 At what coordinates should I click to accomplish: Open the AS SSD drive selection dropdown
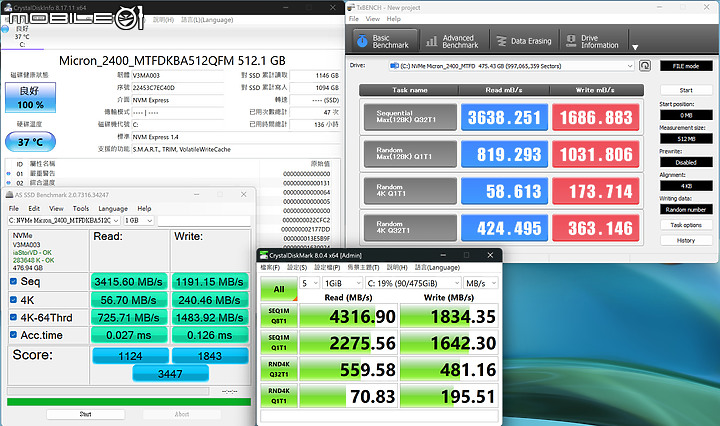tap(63, 220)
